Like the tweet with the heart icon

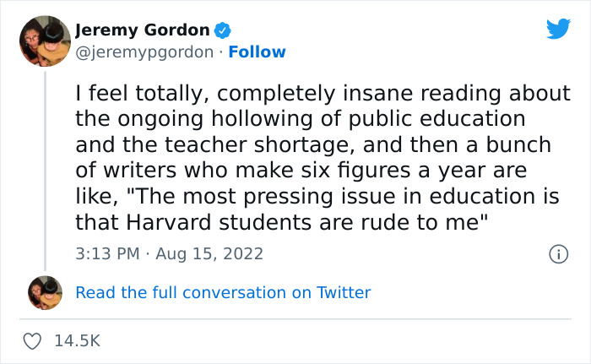pos(33,340)
